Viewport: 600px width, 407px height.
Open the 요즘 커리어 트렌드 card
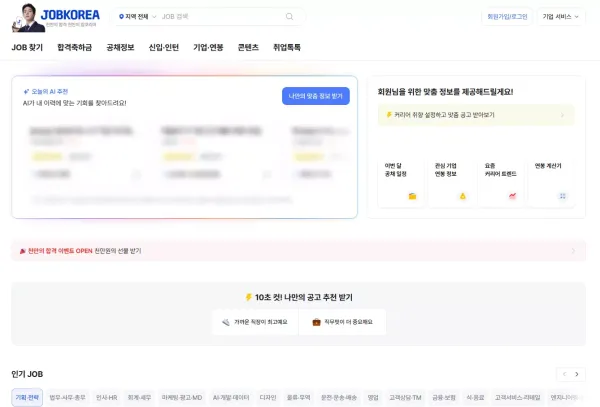coord(501,183)
